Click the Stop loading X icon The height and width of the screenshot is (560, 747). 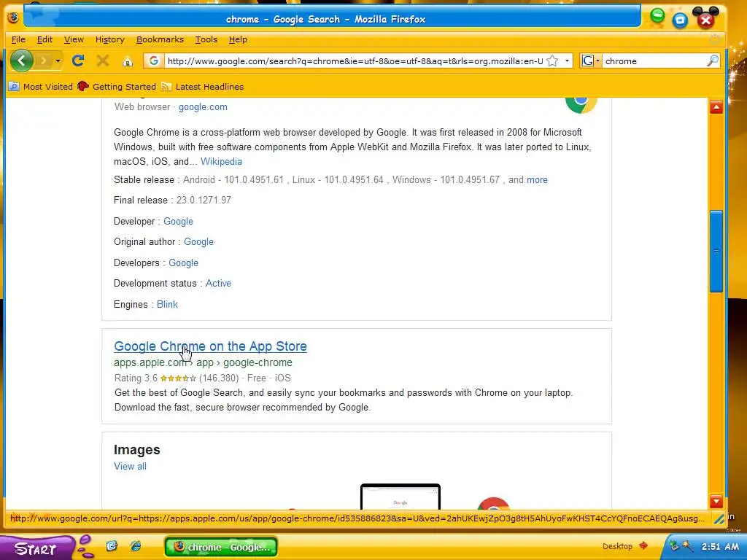(102, 61)
